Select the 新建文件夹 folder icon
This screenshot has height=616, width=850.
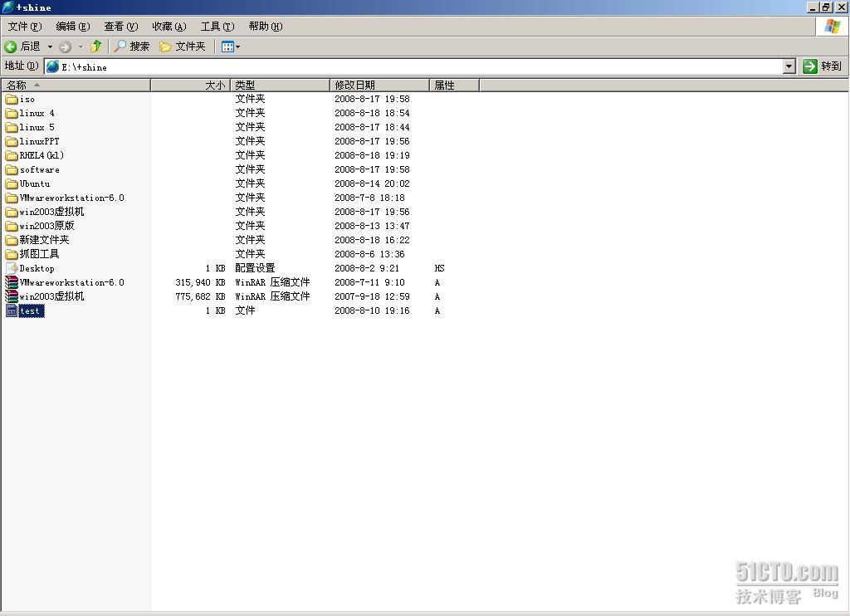pyautogui.click(x=12, y=240)
